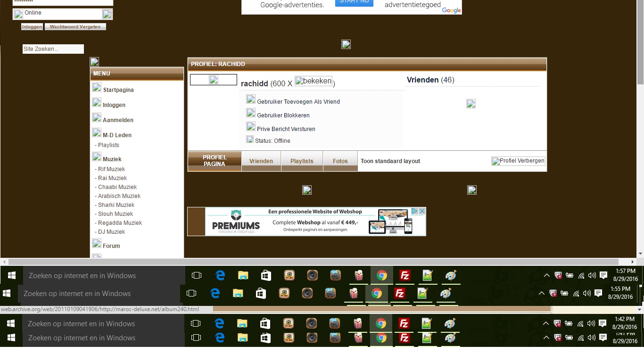This screenshot has width=644, height=362.
Task: Click the icon beside Gebruiker Blokkeren
Action: (x=251, y=113)
